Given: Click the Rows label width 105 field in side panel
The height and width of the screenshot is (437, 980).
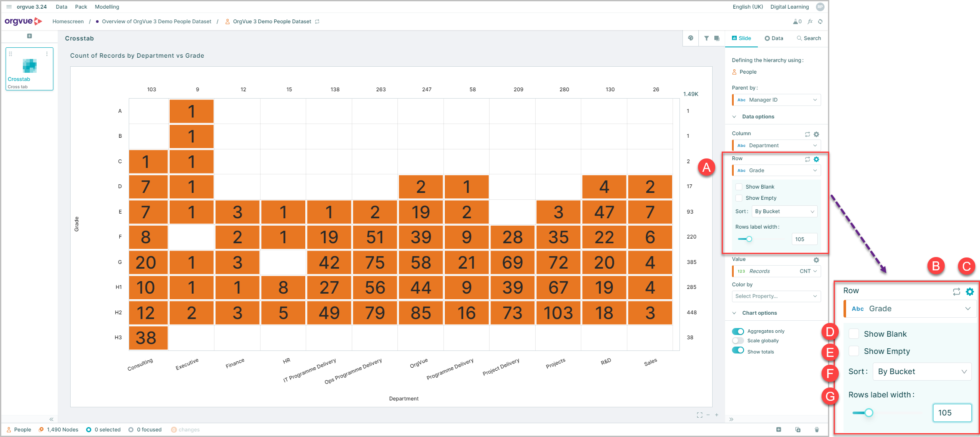Looking at the screenshot, I should (x=804, y=239).
